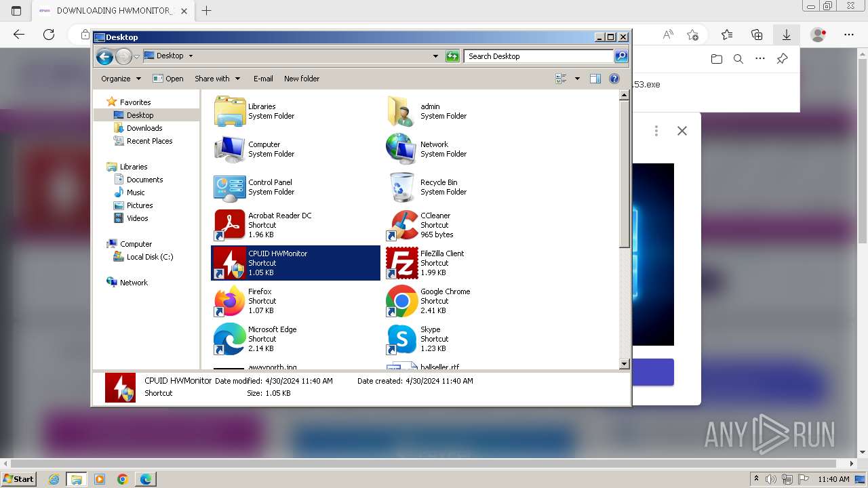Search downloads using magnifier in Edge panel
The height and width of the screenshot is (488, 868).
coord(738,59)
